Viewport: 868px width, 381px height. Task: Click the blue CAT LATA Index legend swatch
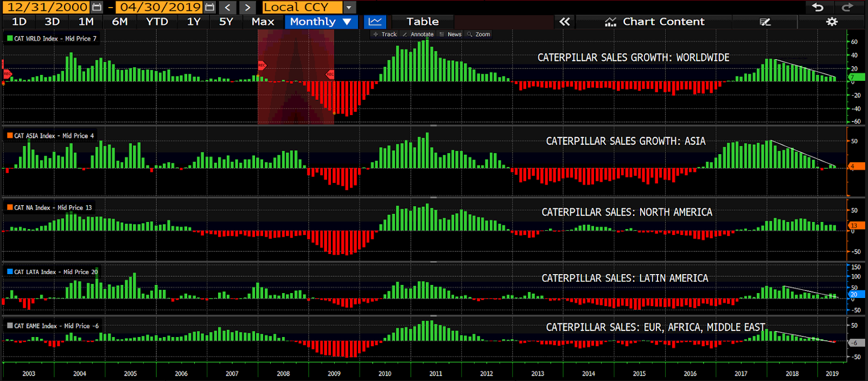coord(10,272)
